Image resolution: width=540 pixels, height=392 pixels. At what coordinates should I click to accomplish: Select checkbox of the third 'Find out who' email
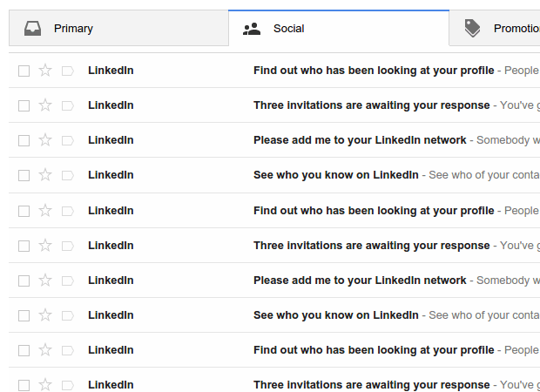point(24,350)
